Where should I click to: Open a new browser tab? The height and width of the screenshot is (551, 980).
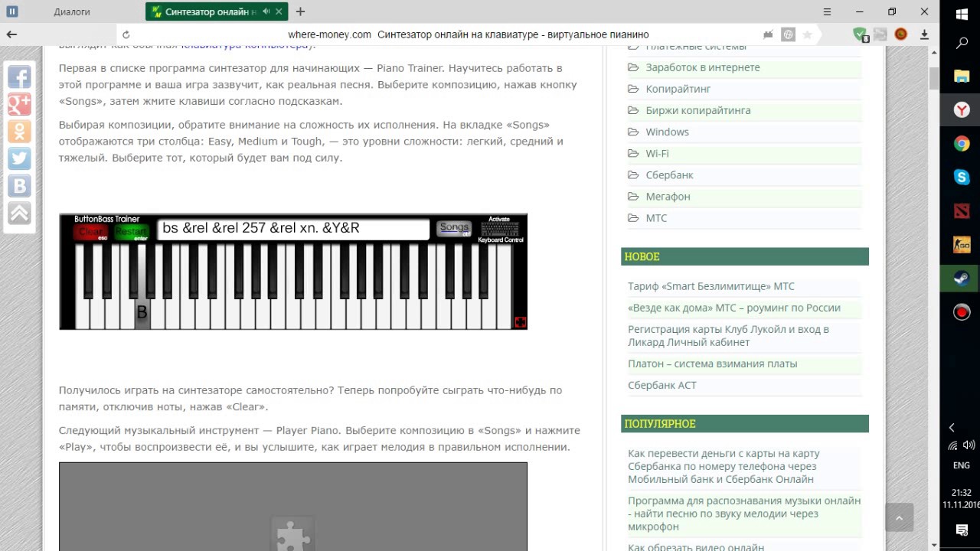[x=300, y=11]
